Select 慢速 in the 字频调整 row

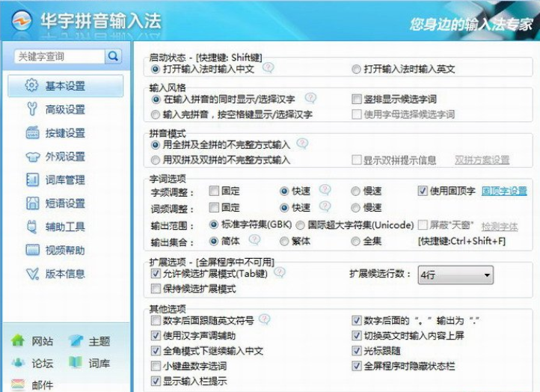pos(355,192)
